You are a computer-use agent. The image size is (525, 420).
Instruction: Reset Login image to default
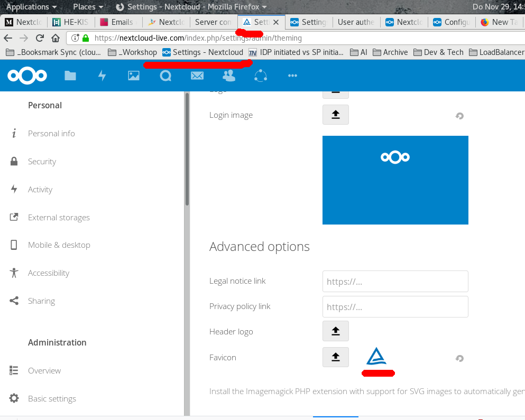point(459,116)
